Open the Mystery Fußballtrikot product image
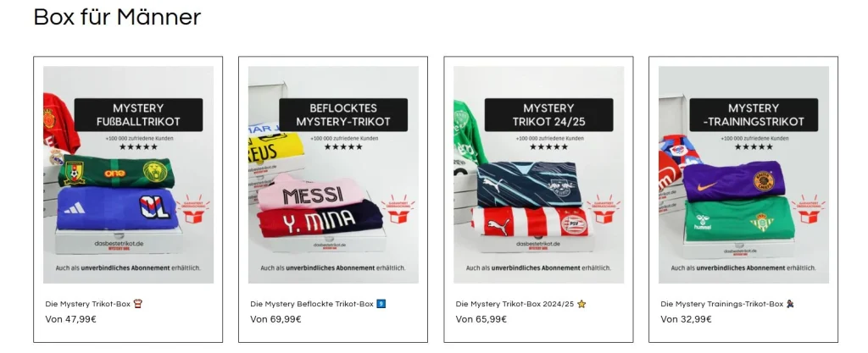The height and width of the screenshot is (353, 868). tap(129, 174)
